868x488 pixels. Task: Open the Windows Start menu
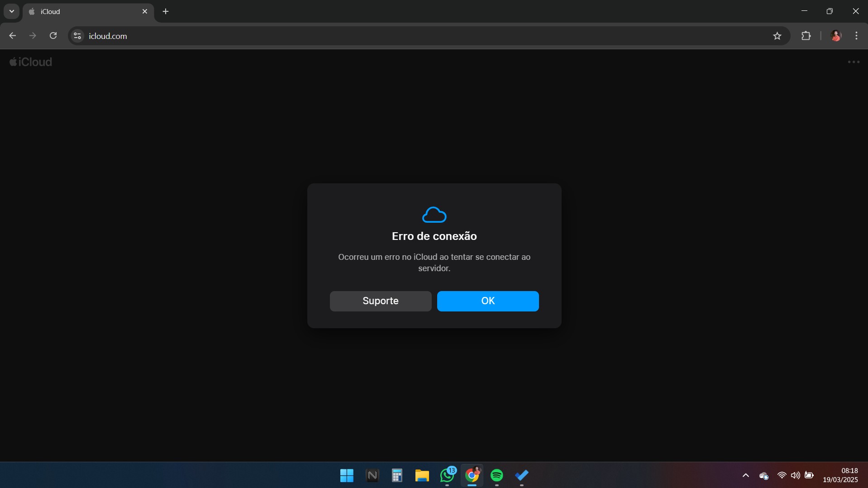[347, 475]
